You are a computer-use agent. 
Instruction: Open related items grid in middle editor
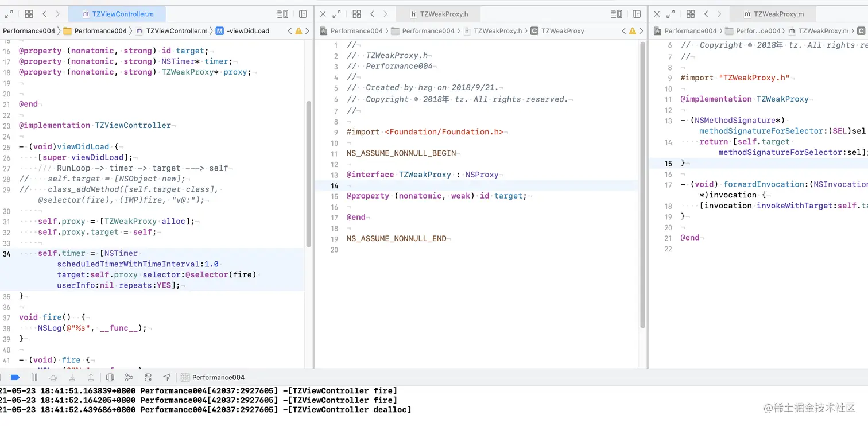coord(356,14)
